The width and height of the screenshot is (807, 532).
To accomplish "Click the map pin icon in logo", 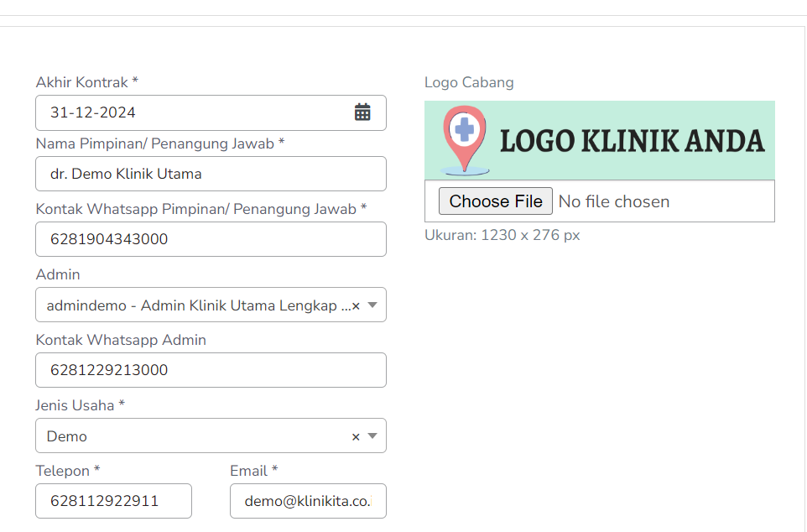I will (x=465, y=139).
